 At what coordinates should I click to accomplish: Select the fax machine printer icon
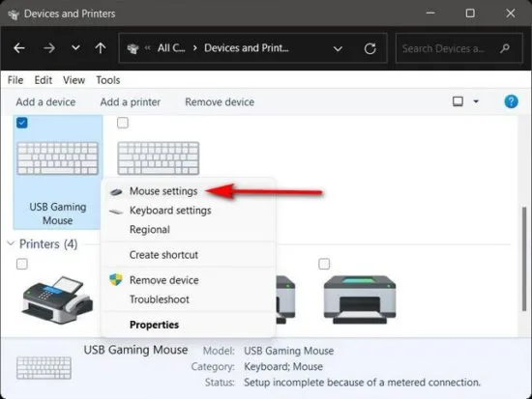click(x=57, y=299)
